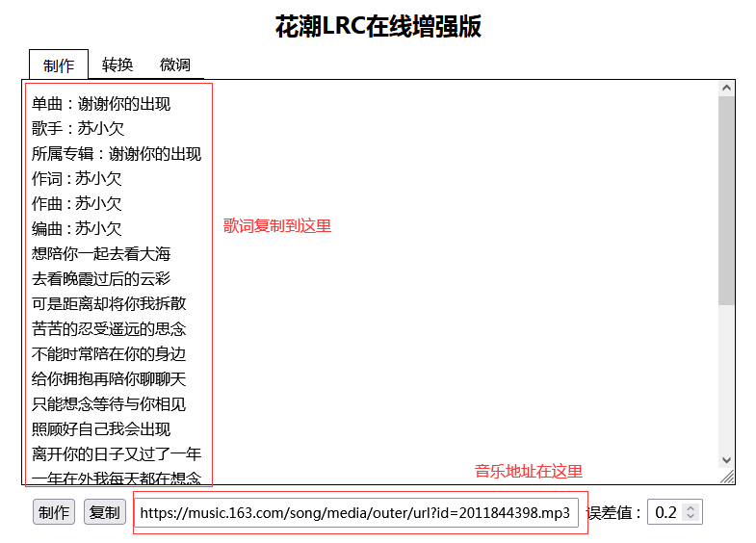
Task: Click the 误差值 label
Action: coord(613,512)
